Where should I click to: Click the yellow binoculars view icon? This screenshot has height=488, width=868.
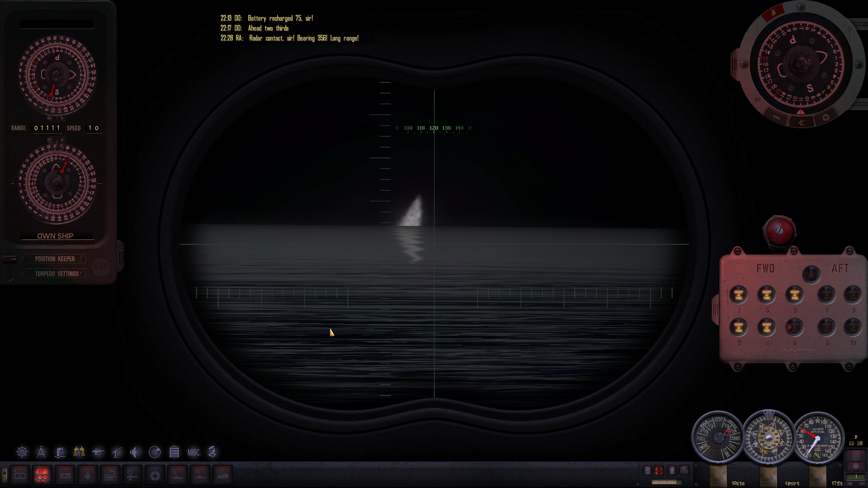79,452
